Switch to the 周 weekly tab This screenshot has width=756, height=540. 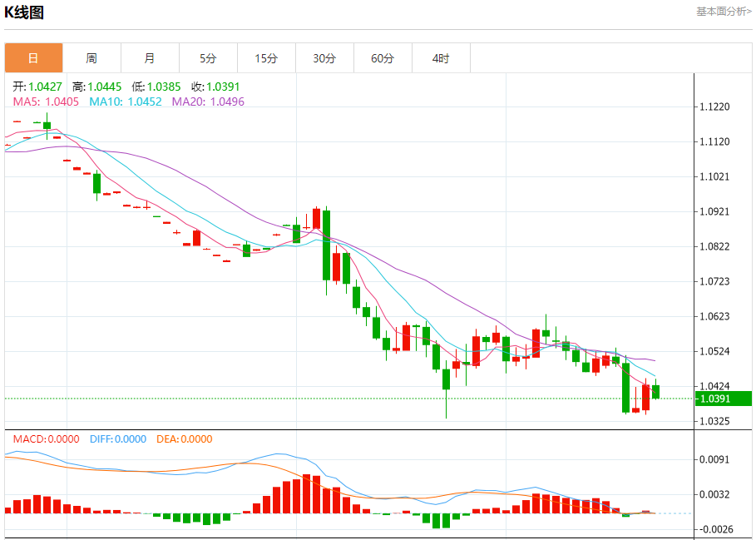[91, 58]
